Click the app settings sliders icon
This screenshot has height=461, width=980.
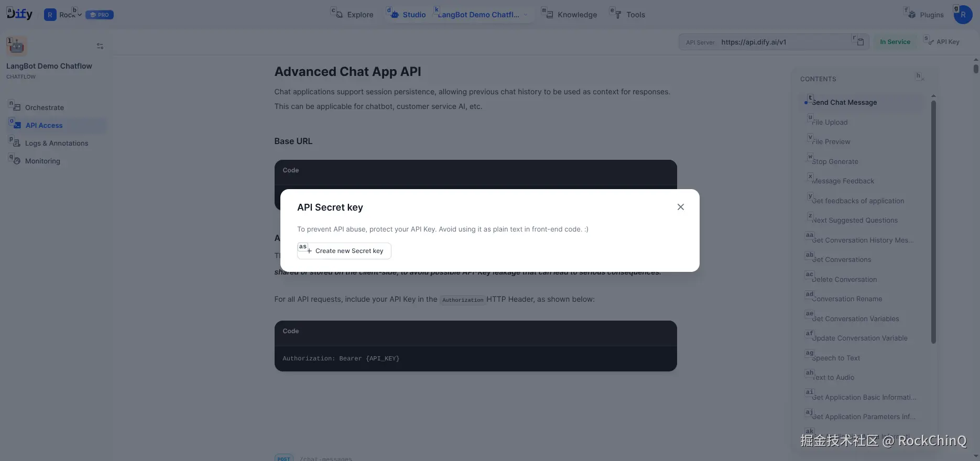click(100, 46)
